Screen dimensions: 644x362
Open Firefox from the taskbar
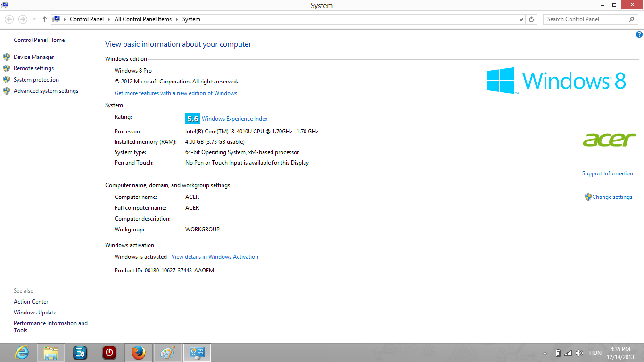pyautogui.click(x=138, y=353)
